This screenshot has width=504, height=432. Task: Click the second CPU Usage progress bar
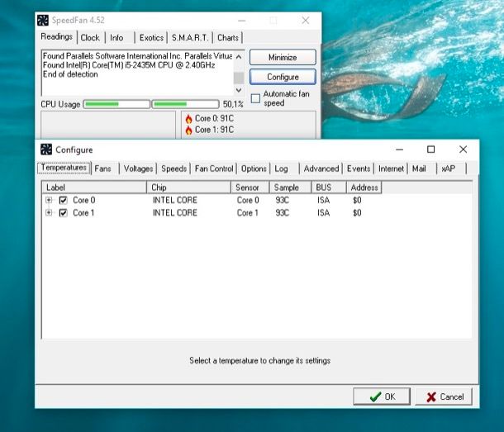click(185, 104)
